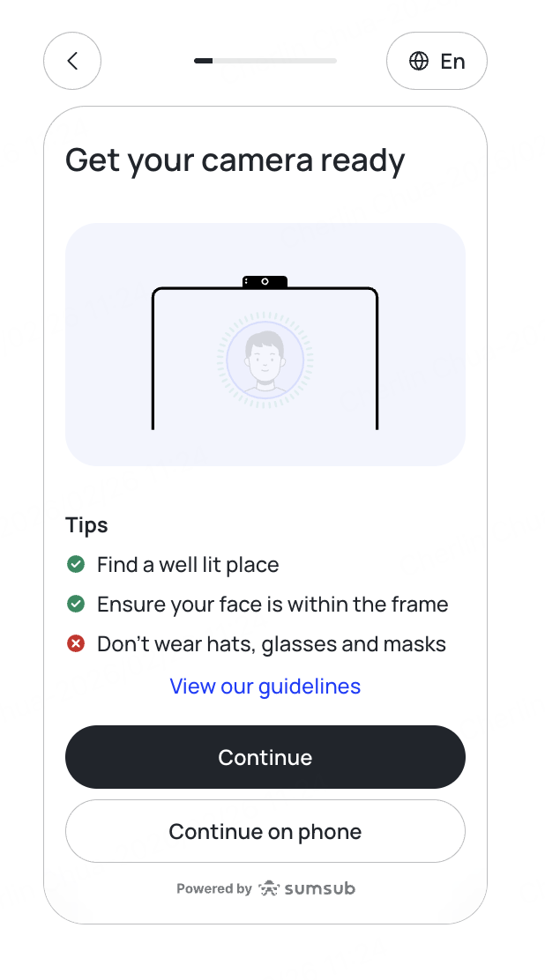
Task: Click the "Get your camera ready" heading
Action: 235,160
